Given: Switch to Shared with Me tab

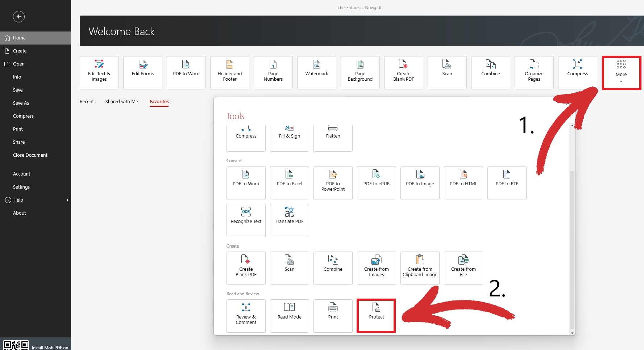Looking at the screenshot, I should [122, 102].
